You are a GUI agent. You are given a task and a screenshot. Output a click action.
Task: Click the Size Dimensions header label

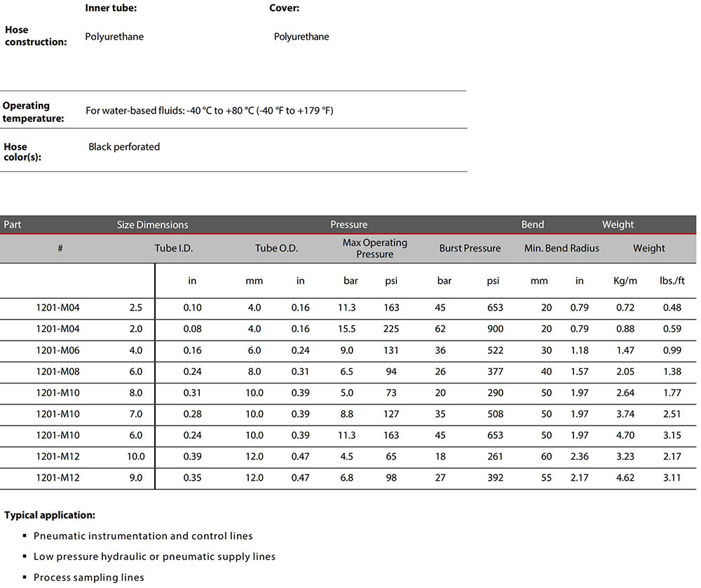click(152, 225)
